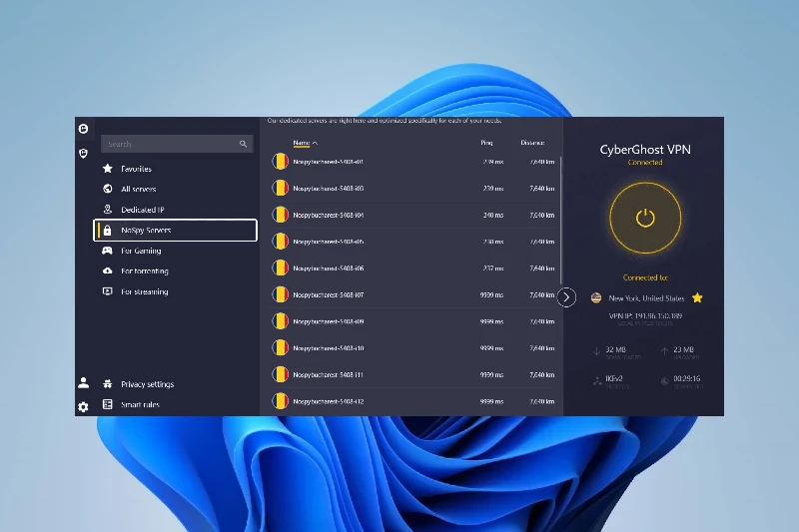Click the Romania flag of server i07
This screenshot has width=799, height=532.
[281, 294]
